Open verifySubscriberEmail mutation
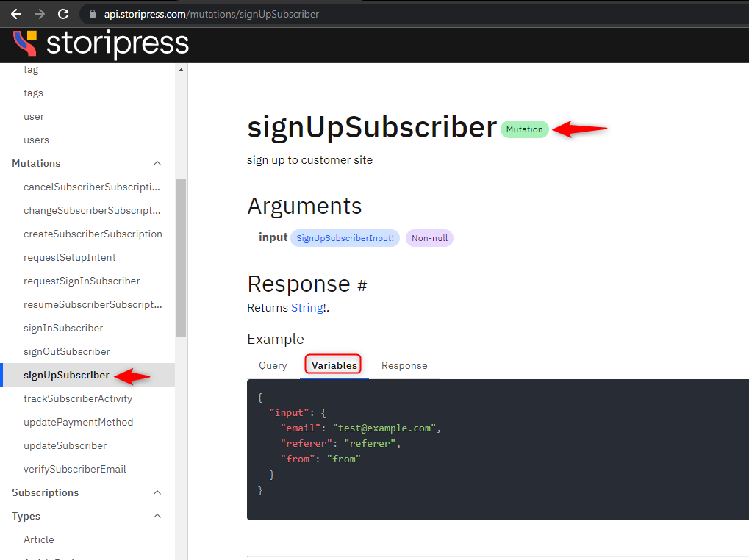 pyautogui.click(x=75, y=469)
